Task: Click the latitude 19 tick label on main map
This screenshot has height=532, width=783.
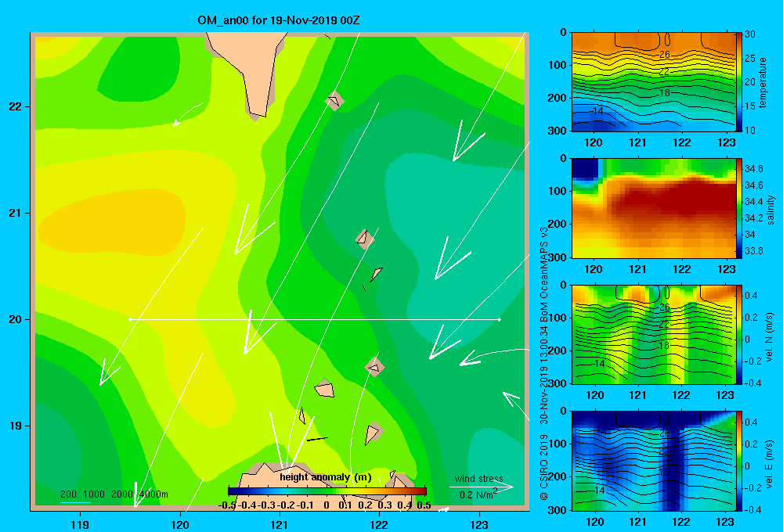Action: pos(15,426)
